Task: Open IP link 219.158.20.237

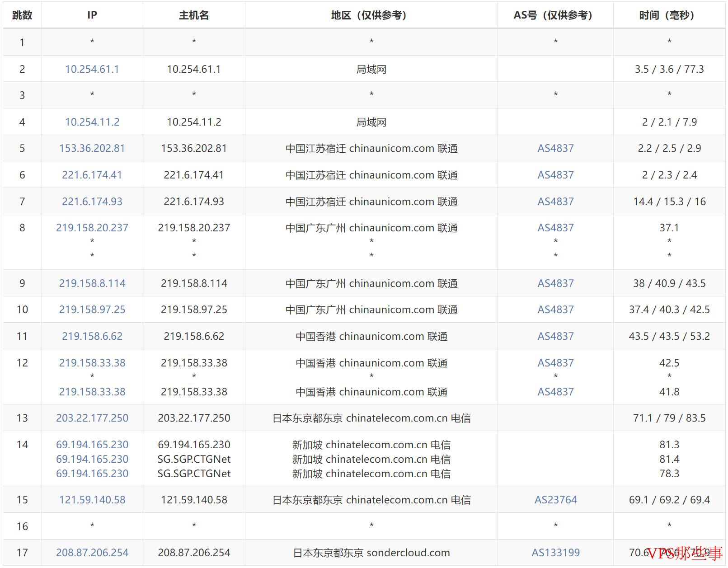Action: [92, 228]
